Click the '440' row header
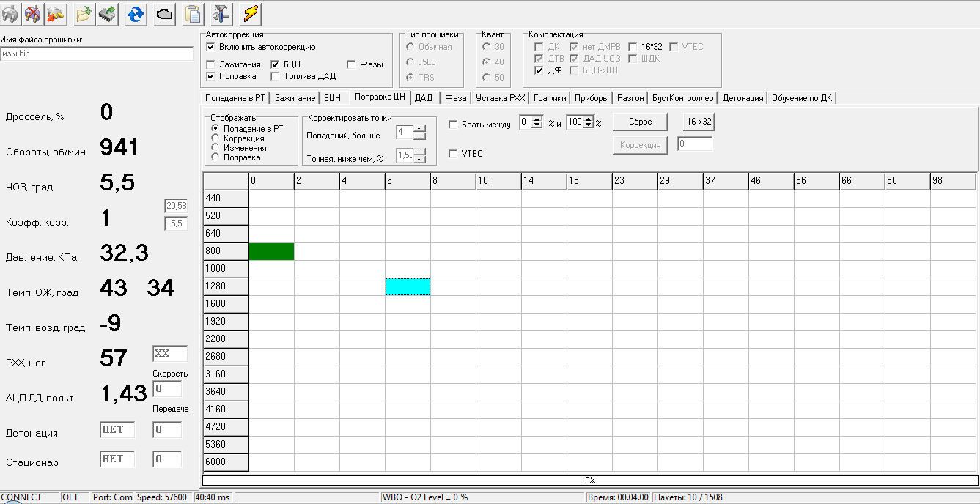980x504 pixels. pyautogui.click(x=226, y=198)
